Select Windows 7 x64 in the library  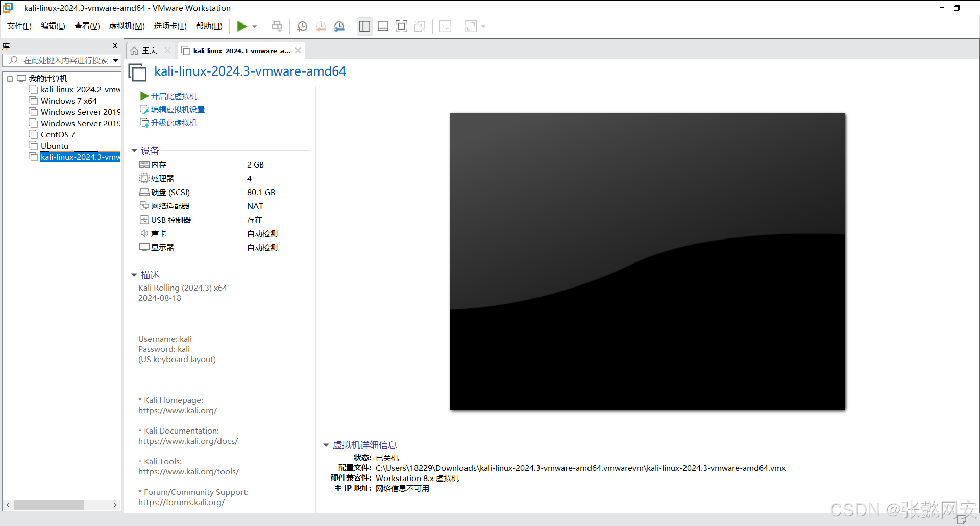tap(69, 101)
